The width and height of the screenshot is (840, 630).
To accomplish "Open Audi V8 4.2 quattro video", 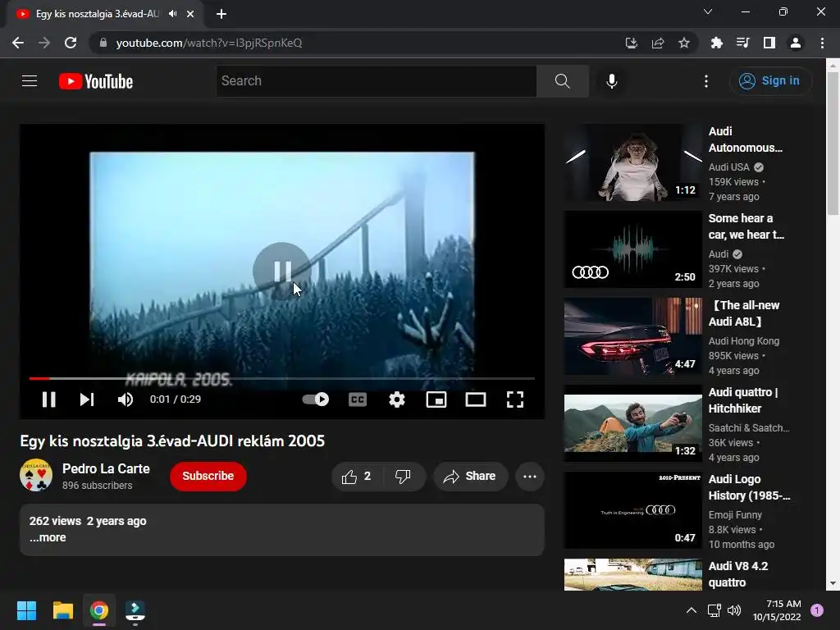I will (632, 575).
